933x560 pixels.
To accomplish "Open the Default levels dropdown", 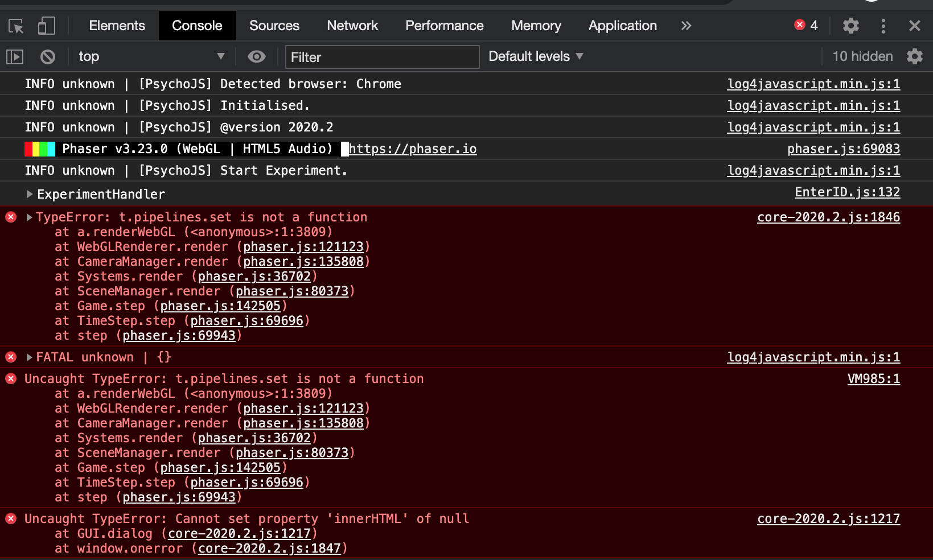I will pyautogui.click(x=535, y=56).
